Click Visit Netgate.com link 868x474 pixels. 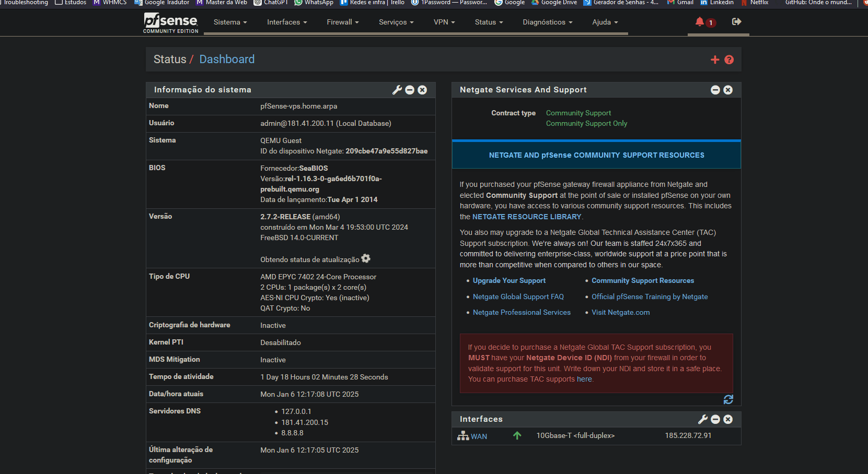point(621,312)
